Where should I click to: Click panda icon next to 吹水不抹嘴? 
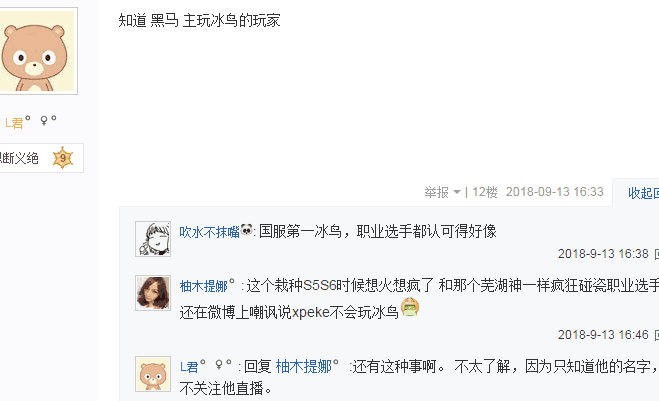(x=247, y=230)
